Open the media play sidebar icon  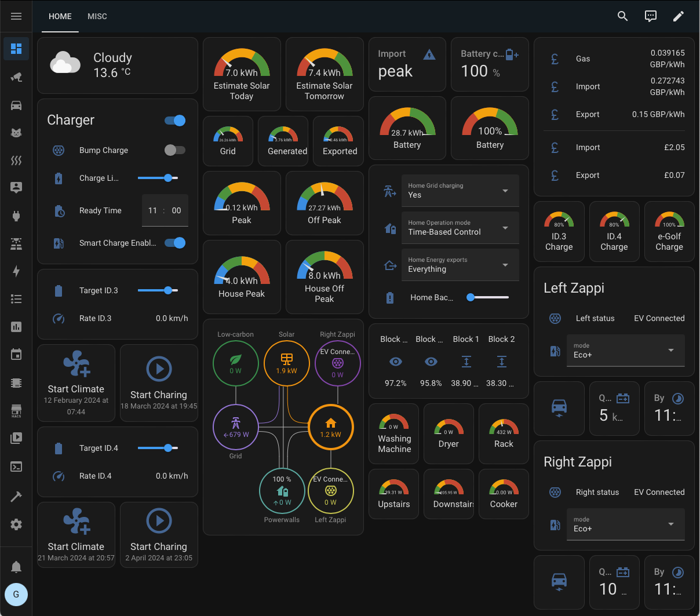16,438
